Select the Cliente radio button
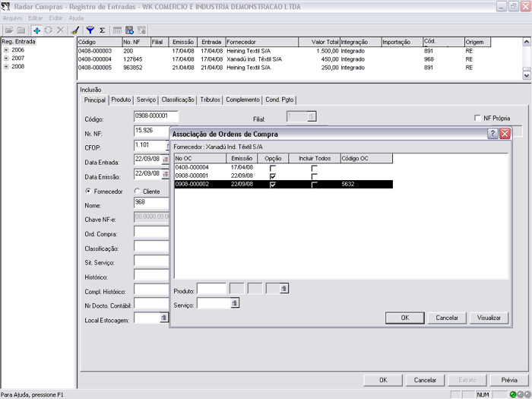The width and height of the screenshot is (532, 399). point(137,192)
